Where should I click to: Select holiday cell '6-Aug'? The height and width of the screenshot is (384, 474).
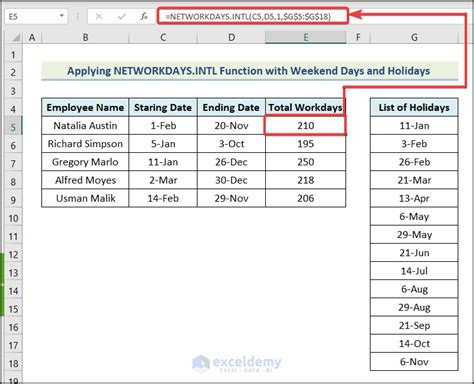tap(414, 289)
